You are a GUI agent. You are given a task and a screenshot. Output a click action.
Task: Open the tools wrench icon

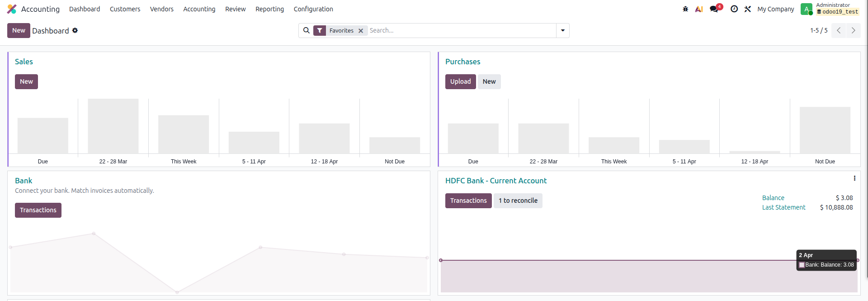pyautogui.click(x=748, y=9)
